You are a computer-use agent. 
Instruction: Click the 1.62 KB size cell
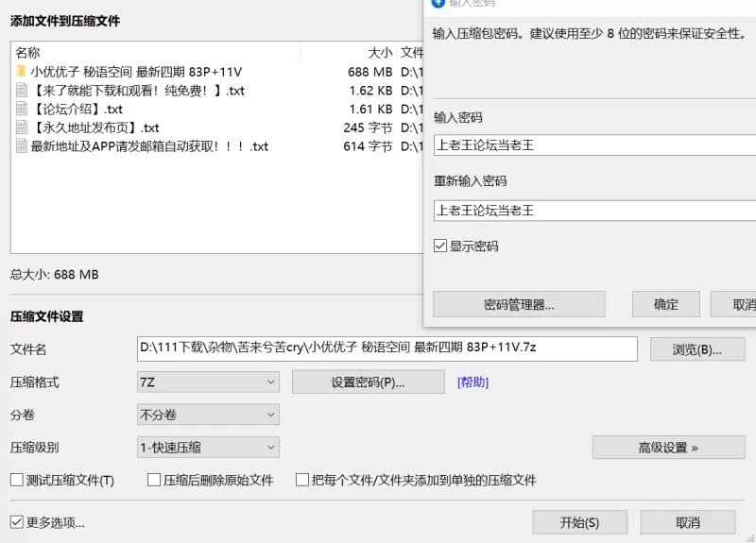click(370, 91)
